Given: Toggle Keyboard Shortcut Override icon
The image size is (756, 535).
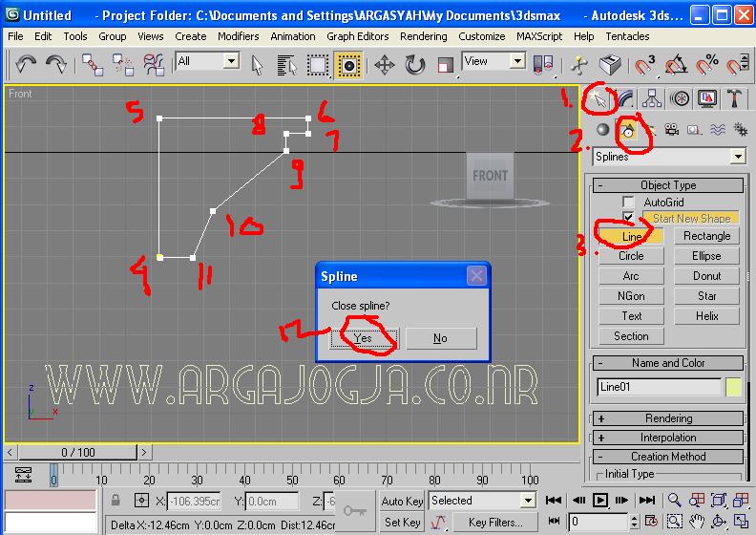Looking at the screenshot, I should point(610,65).
